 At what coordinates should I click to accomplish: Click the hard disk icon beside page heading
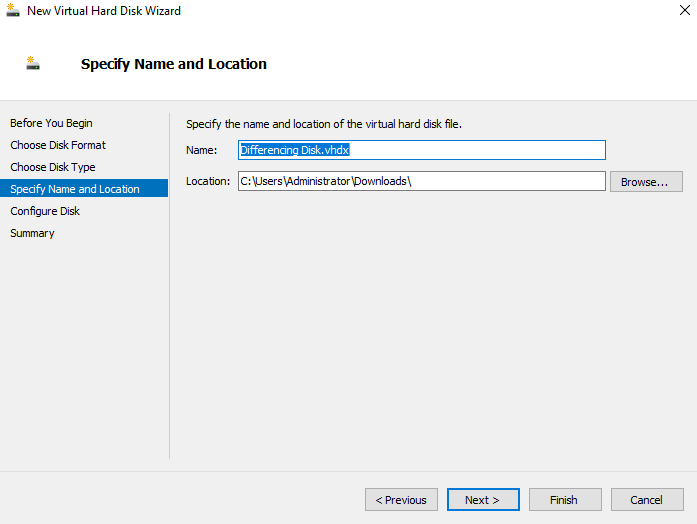coord(33,63)
